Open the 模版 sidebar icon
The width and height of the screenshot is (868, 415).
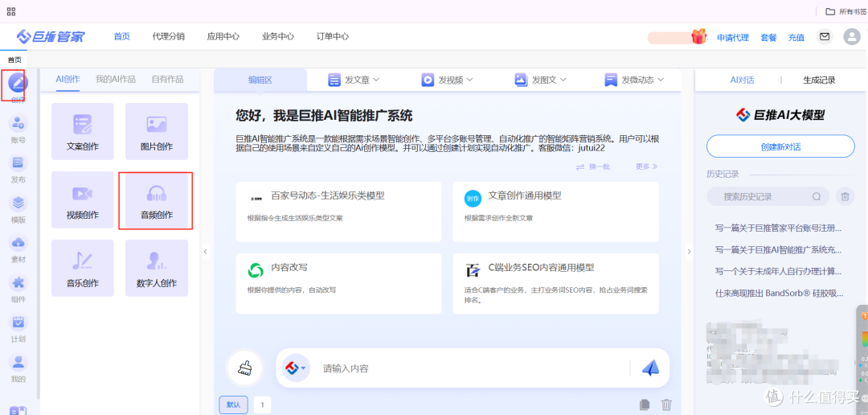(x=18, y=203)
